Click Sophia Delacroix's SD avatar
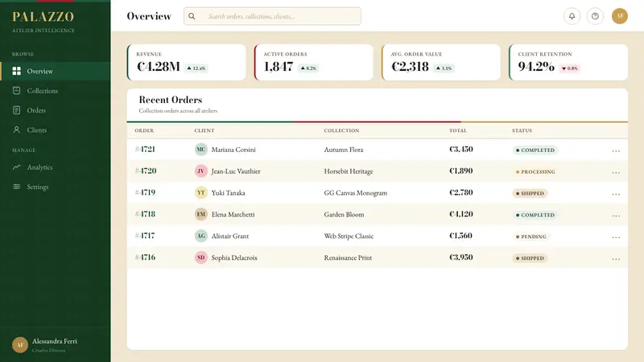Viewport: 644px width, 362px height. [200, 257]
